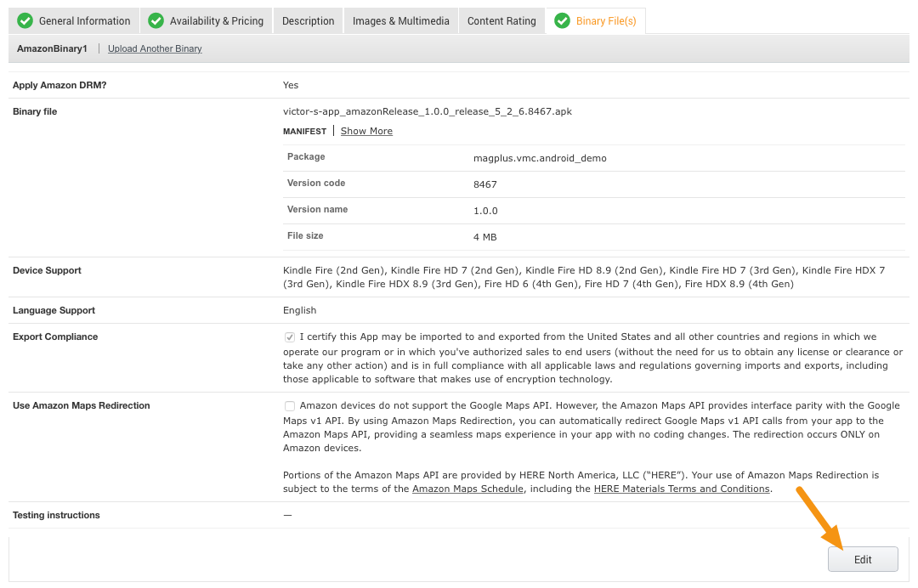Select the AmazonBinary1 sub-tab
918x588 pixels.
click(x=52, y=48)
